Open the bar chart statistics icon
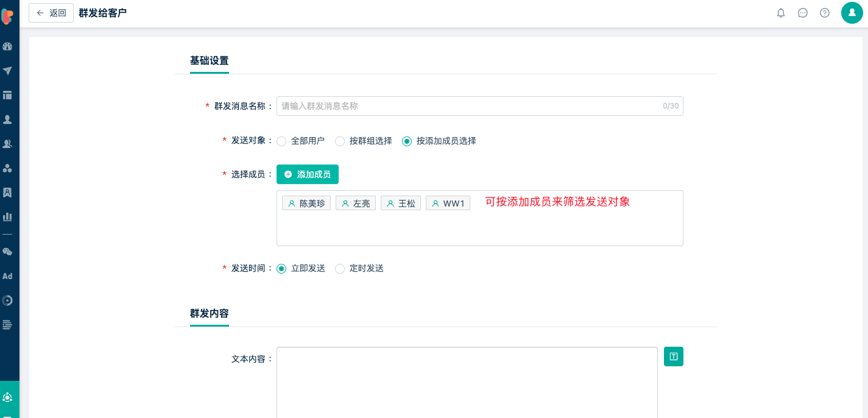 (x=7, y=217)
